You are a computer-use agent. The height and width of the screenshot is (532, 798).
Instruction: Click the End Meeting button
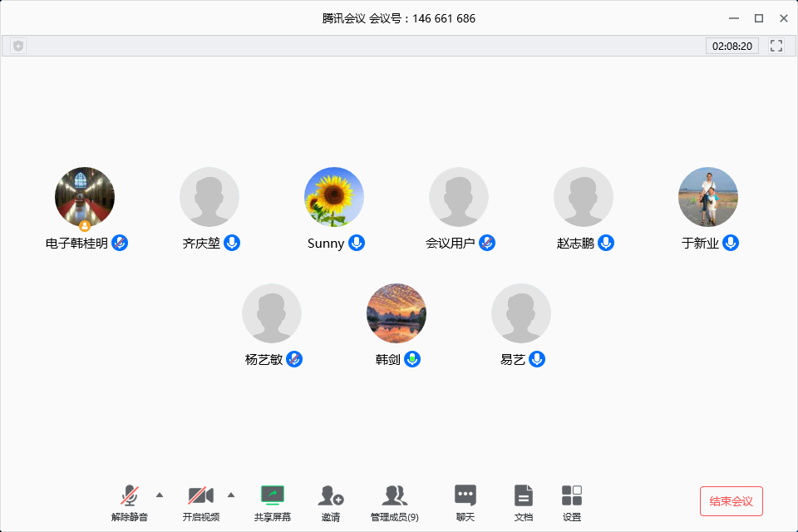731,501
